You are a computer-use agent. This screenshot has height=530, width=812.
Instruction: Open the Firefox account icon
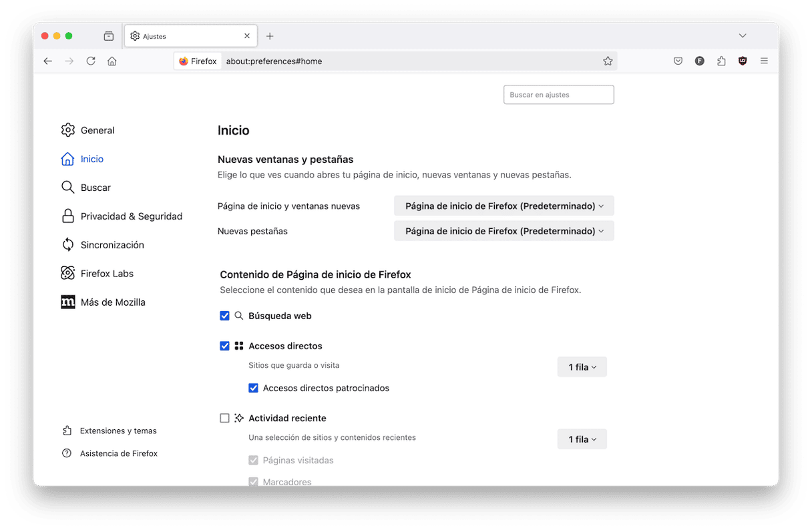click(x=699, y=61)
